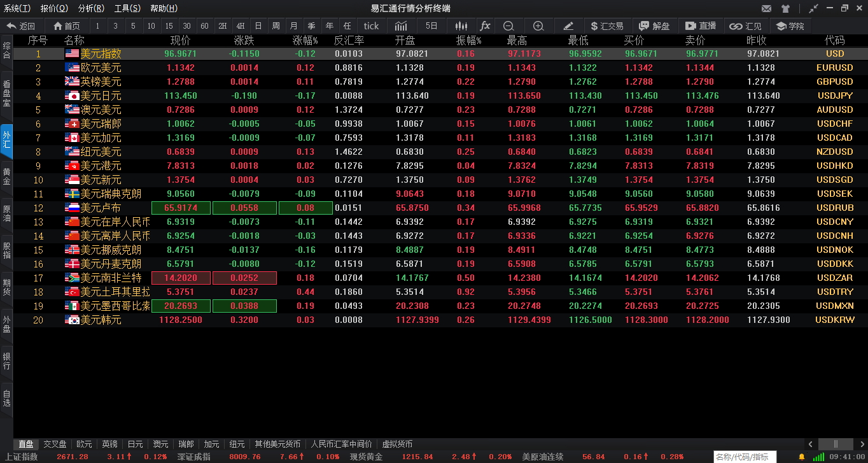The height and width of the screenshot is (463, 868).
Task: Select the 30-minute period button
Action: (x=186, y=26)
